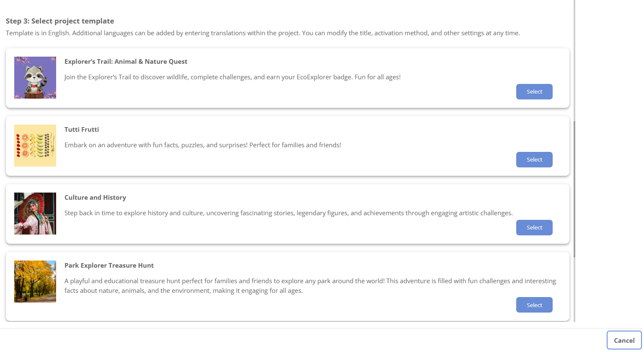The width and height of the screenshot is (644, 352).
Task: Click the EcoExplorer badge description text
Action: pyautogui.click(x=233, y=77)
